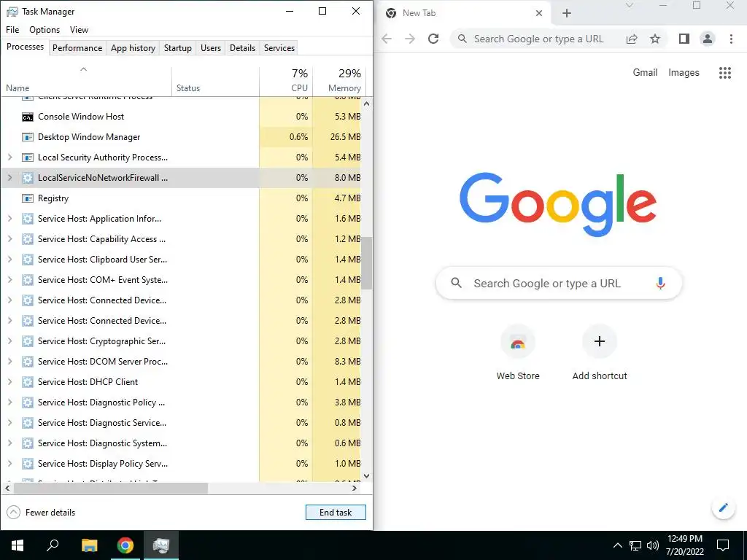Switch to the Details tab
747x560 pixels.
[x=242, y=48]
